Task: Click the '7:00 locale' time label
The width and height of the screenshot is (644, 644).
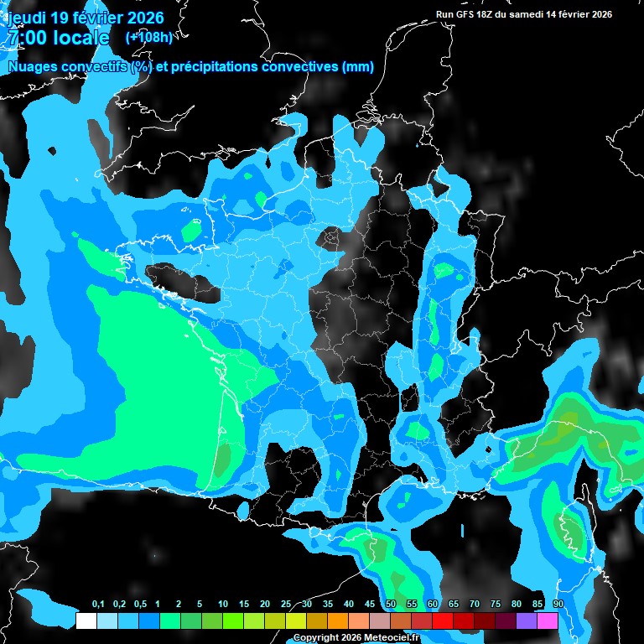Action: [x=58, y=38]
